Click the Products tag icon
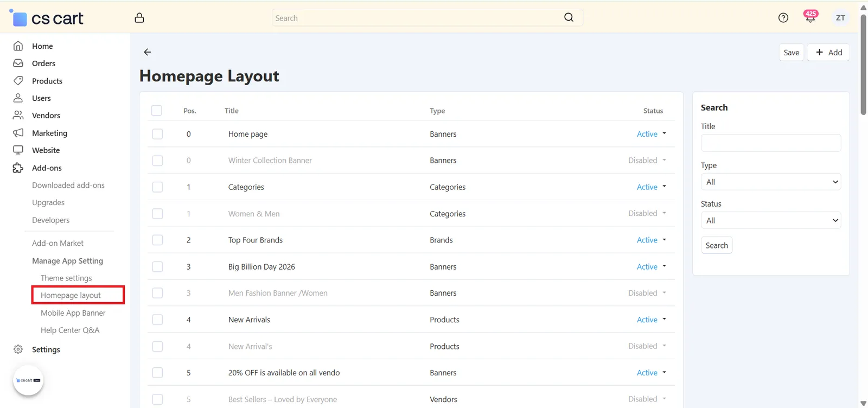Image resolution: width=868 pixels, height=408 pixels. click(18, 81)
